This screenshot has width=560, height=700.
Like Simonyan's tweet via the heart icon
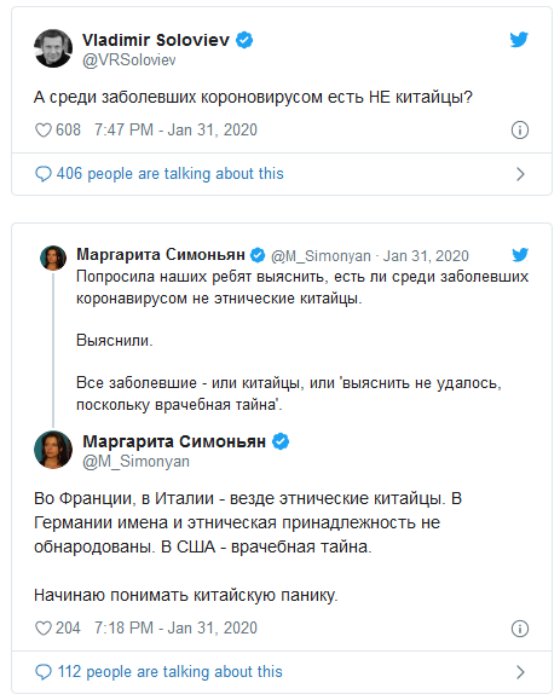pos(43,628)
